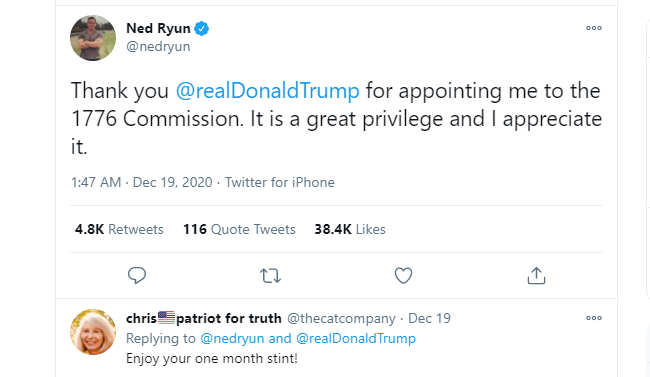Open the 1:47 AM Dec 19, 2020 timestamp

(141, 182)
